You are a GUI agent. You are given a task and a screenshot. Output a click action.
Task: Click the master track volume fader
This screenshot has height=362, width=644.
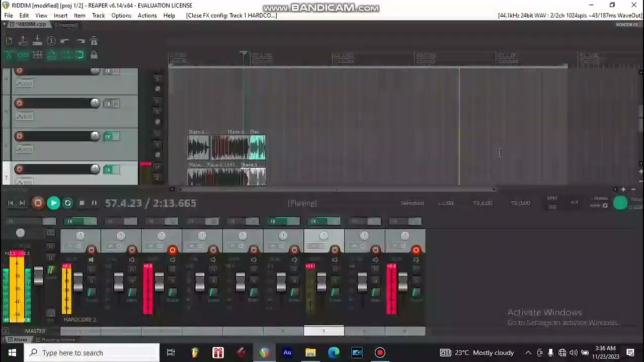click(38, 275)
